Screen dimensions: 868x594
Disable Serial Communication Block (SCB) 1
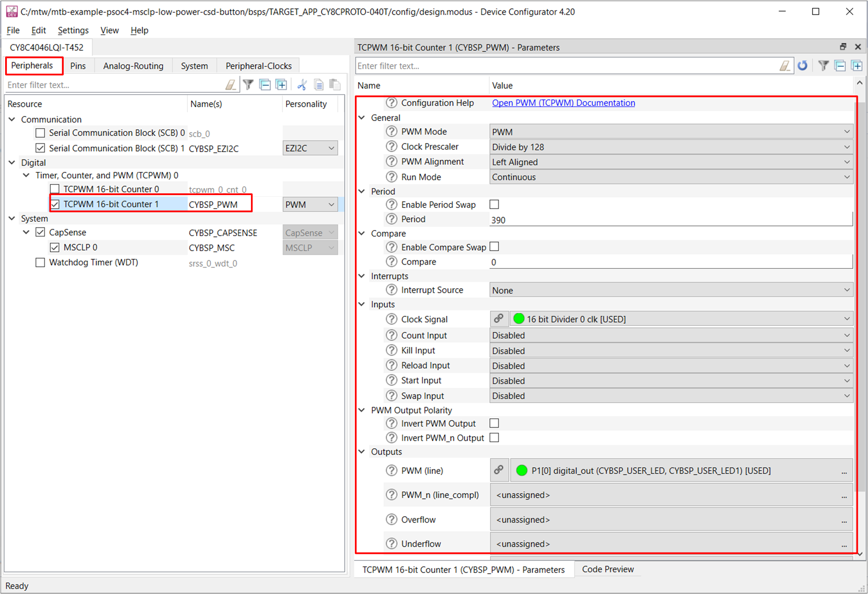click(40, 148)
